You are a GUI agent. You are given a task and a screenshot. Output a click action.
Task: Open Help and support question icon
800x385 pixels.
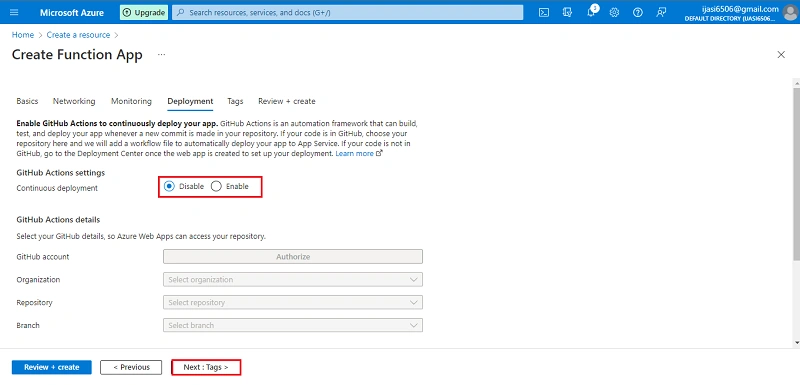point(638,12)
